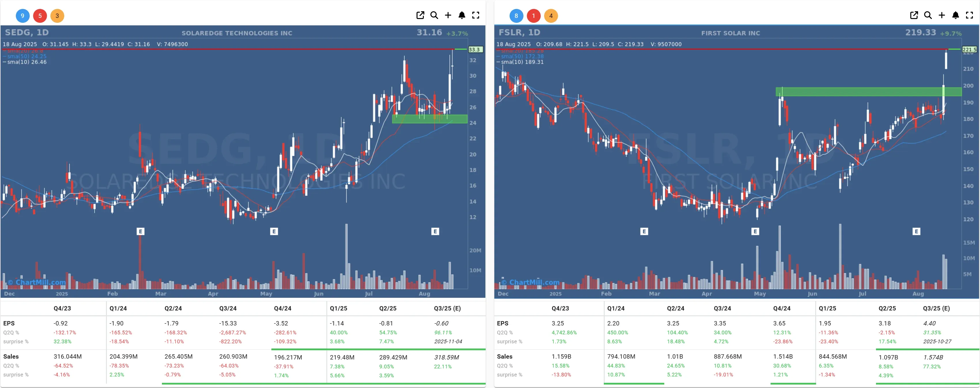The image size is (980, 388).
Task: Click FSLR Q2/24 column header
Action: [676, 308]
